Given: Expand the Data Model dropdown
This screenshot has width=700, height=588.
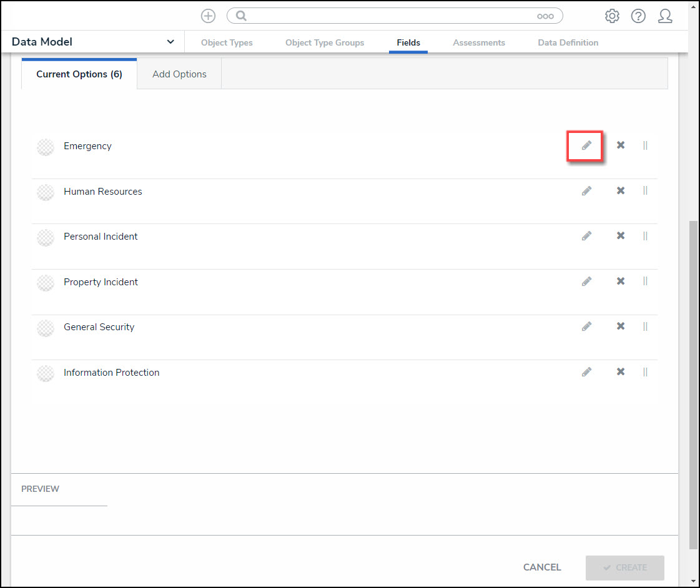Looking at the screenshot, I should point(170,42).
